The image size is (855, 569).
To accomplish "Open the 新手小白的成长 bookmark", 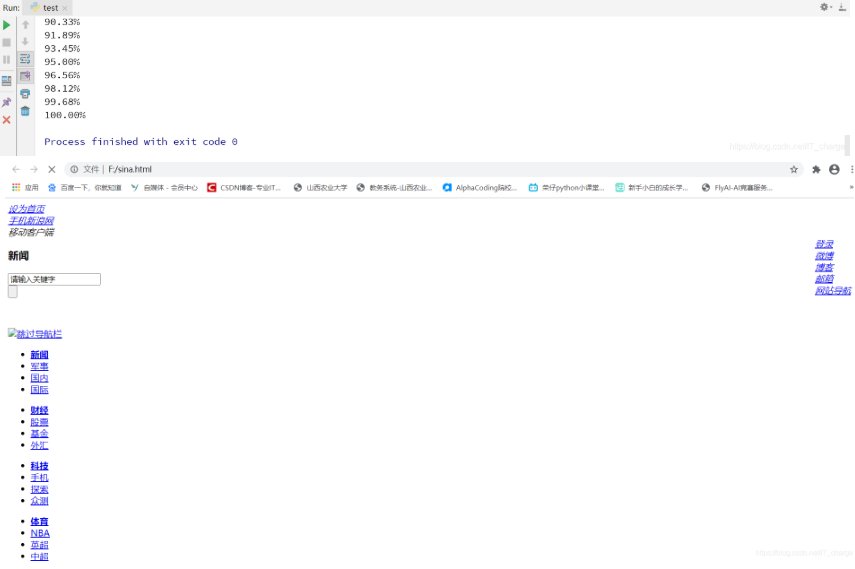I will pyautogui.click(x=652, y=188).
